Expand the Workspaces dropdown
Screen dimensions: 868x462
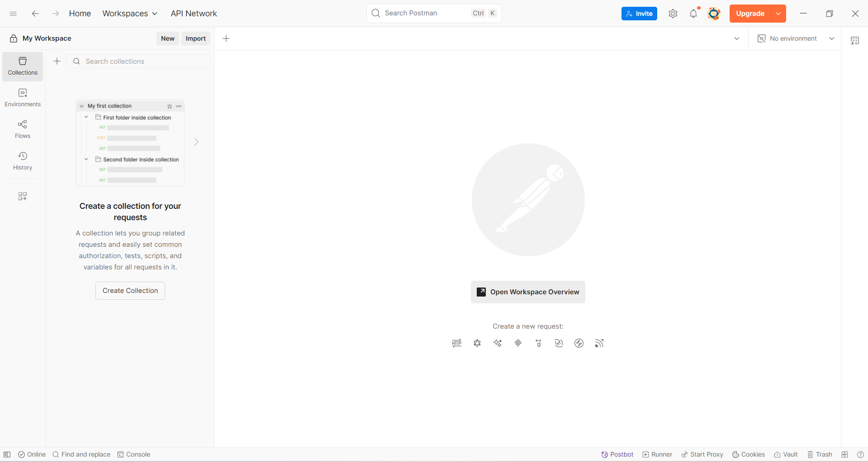click(x=130, y=14)
